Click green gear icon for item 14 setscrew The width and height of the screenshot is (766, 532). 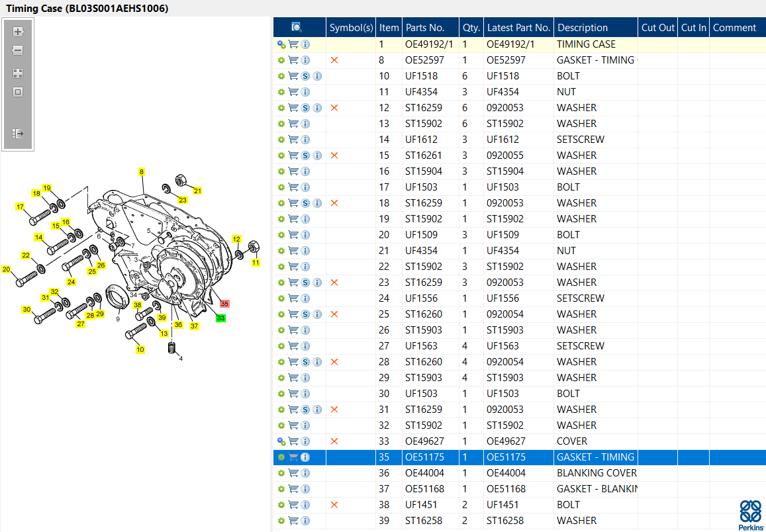281,140
